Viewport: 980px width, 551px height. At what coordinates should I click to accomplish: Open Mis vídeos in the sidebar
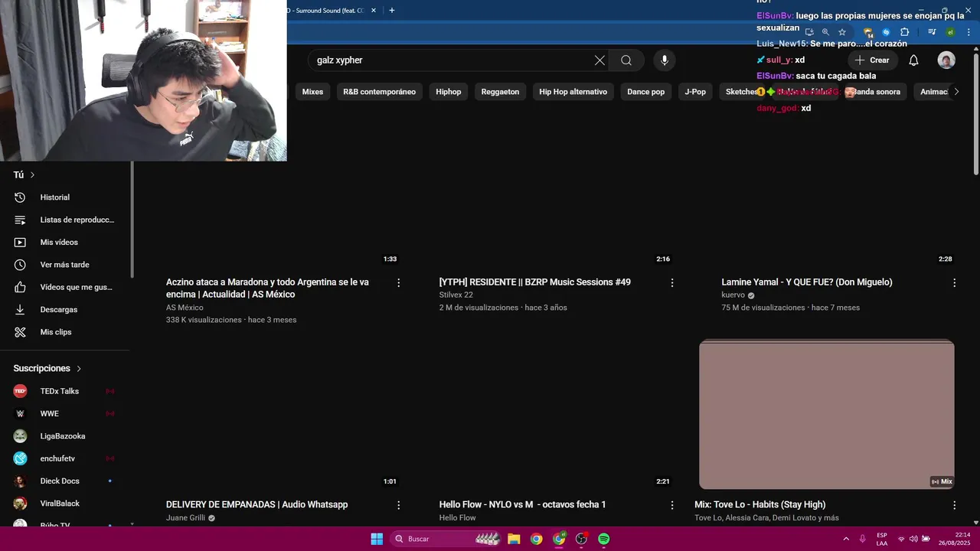click(x=67, y=243)
